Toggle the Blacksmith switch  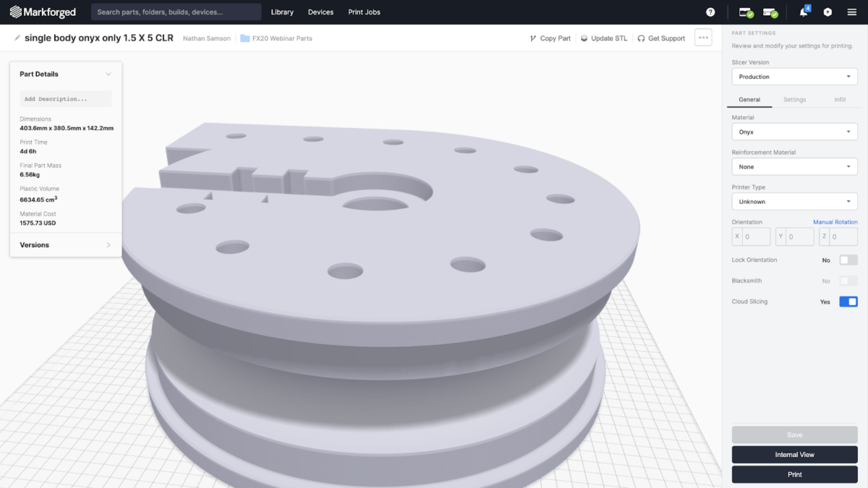848,281
